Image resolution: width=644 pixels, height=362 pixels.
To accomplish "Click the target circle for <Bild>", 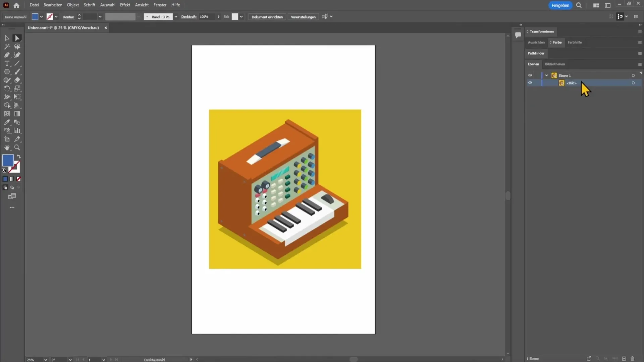I will tap(633, 83).
